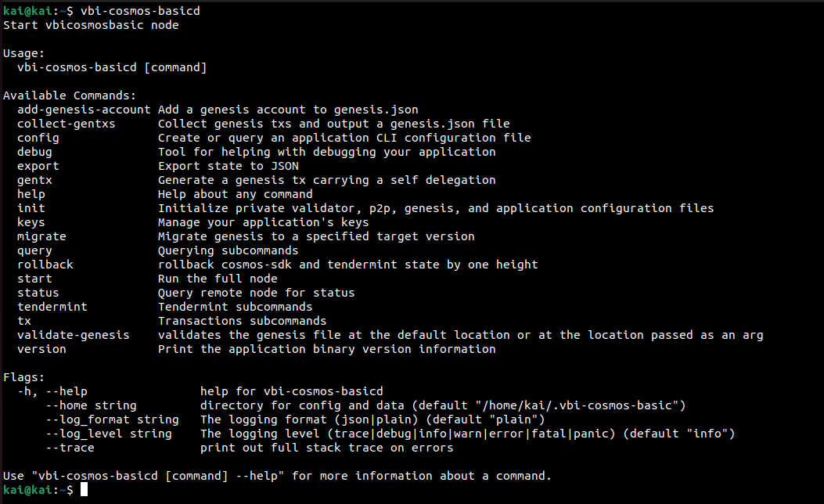Click the 'rollback' command name
The height and width of the screenshot is (504, 824).
coord(45,265)
